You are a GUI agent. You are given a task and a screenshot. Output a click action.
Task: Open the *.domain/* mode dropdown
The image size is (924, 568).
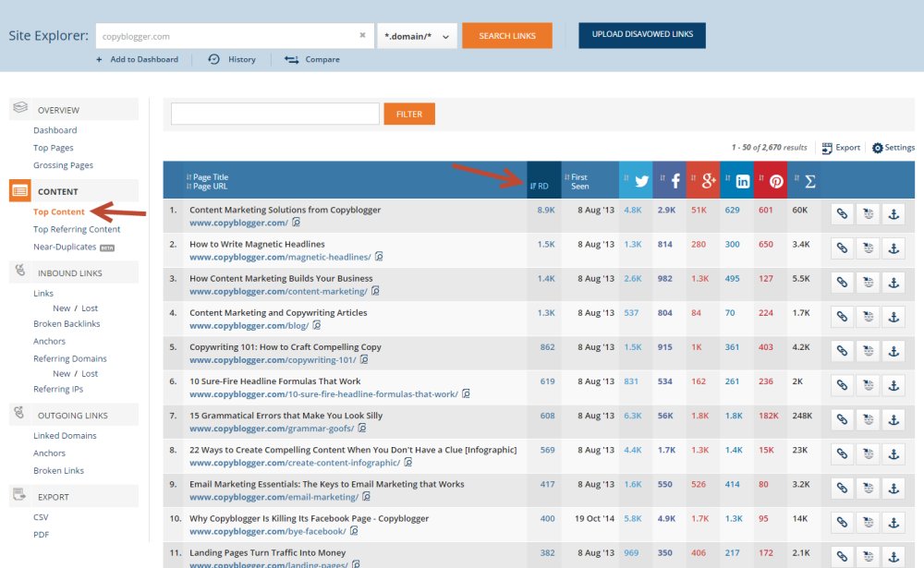click(x=418, y=36)
